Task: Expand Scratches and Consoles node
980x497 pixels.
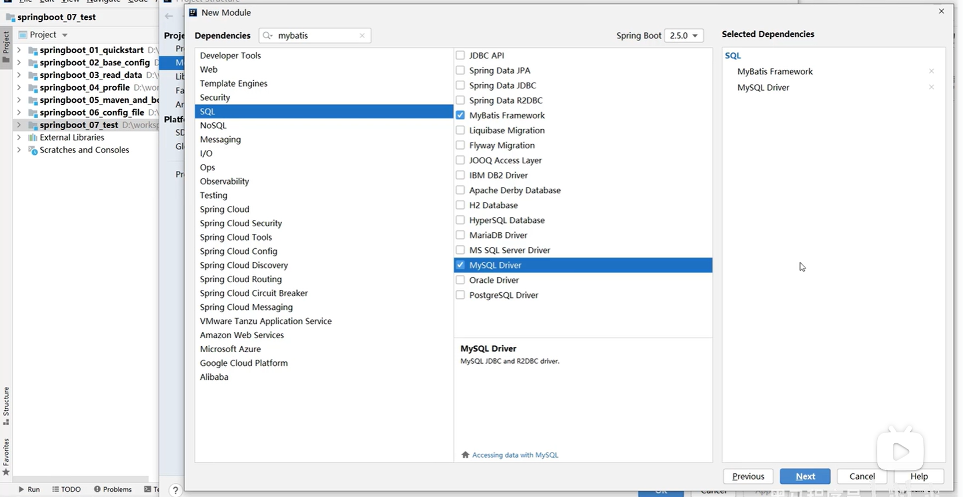Action: click(x=19, y=150)
